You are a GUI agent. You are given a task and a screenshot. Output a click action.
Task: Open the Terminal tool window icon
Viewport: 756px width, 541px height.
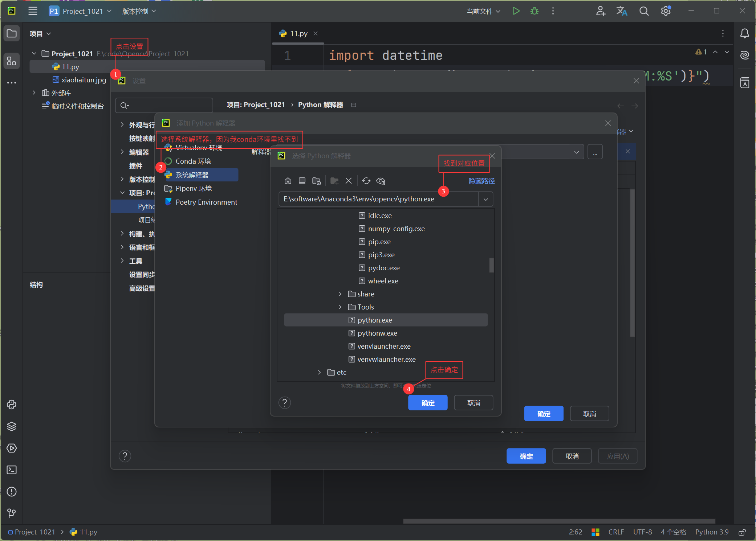(x=12, y=470)
